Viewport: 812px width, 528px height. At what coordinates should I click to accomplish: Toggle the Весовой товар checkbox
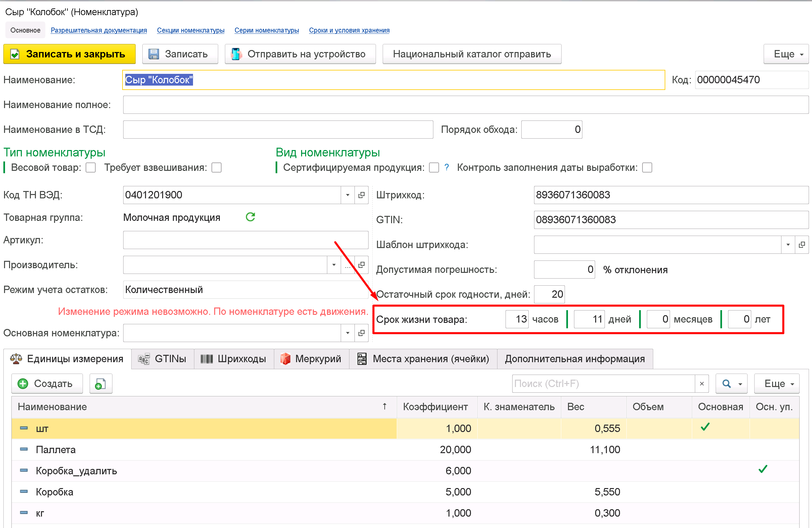click(x=90, y=167)
